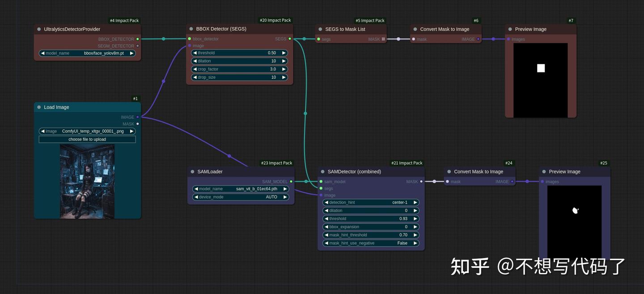The width and height of the screenshot is (644, 294).
Task: Click the SAM_MODEL output port on SAMLoader
Action: [x=291, y=182]
